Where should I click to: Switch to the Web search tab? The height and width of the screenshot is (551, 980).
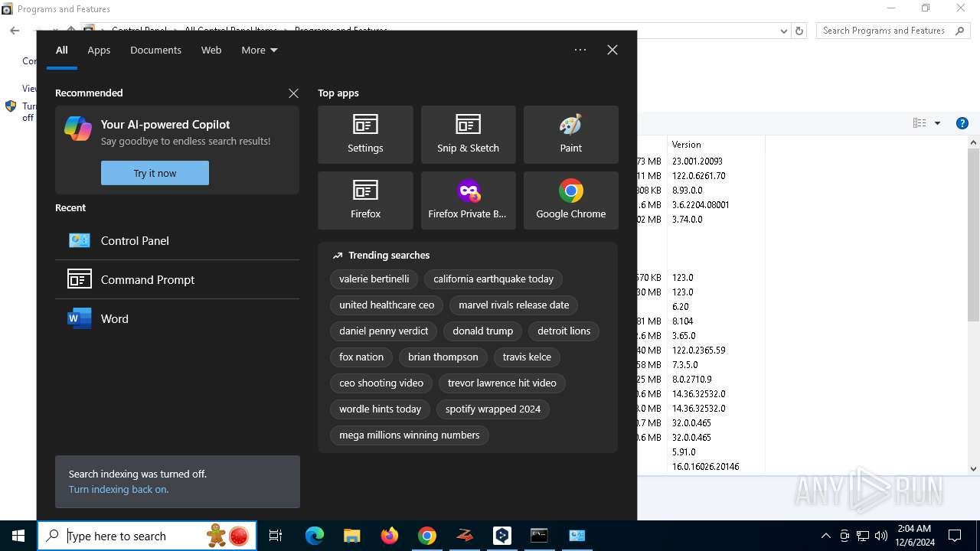(211, 50)
